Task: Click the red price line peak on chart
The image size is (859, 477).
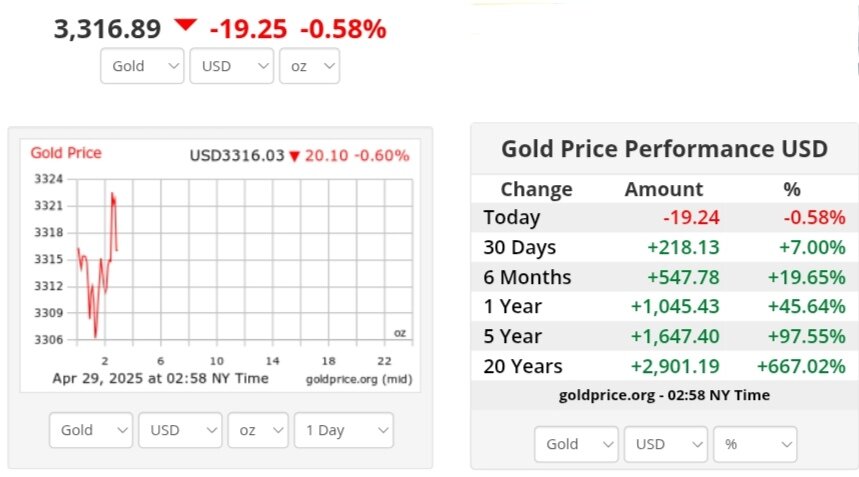Action: (x=112, y=193)
